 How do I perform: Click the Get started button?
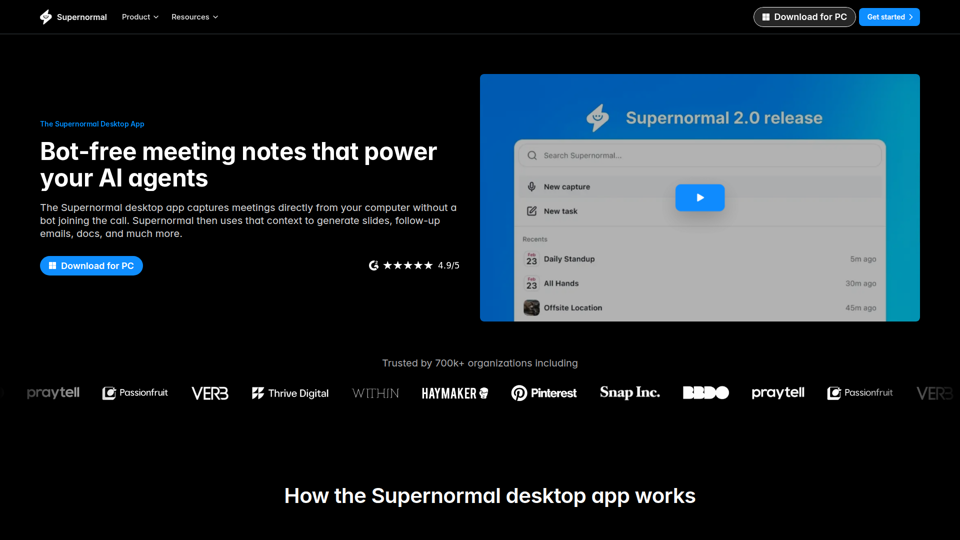(x=889, y=17)
